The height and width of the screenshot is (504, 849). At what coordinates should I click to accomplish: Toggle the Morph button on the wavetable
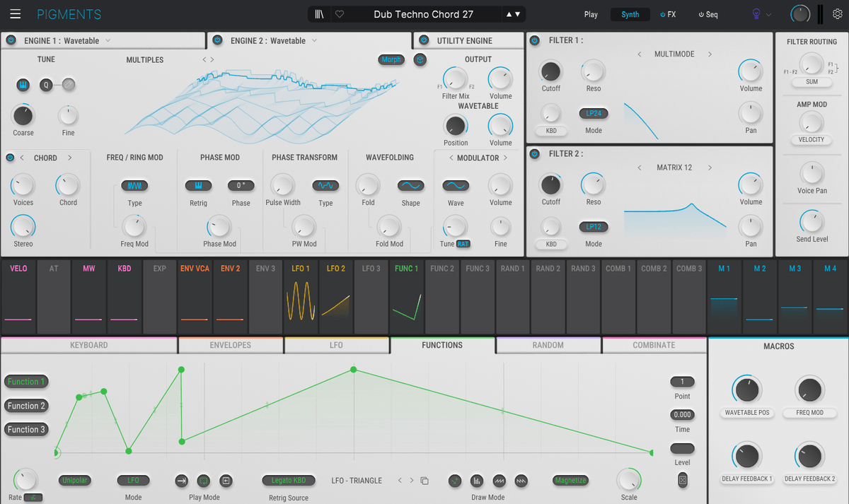tap(391, 59)
